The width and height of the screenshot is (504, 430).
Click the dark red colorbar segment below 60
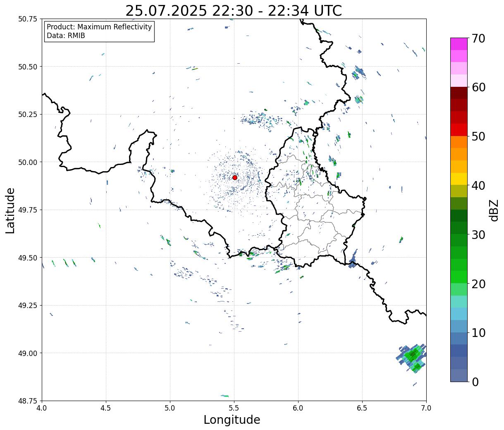pyautogui.click(x=459, y=93)
